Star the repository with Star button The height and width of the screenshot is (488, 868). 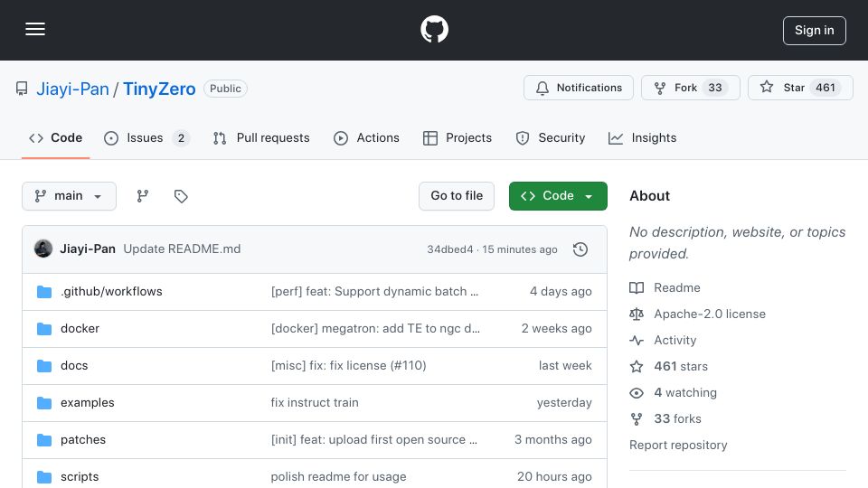[x=800, y=88]
